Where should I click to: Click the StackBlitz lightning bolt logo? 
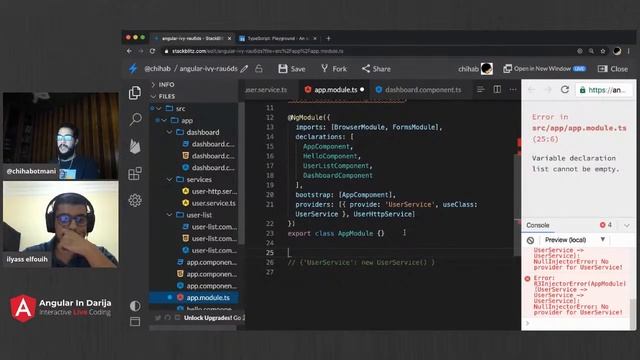pos(133,69)
